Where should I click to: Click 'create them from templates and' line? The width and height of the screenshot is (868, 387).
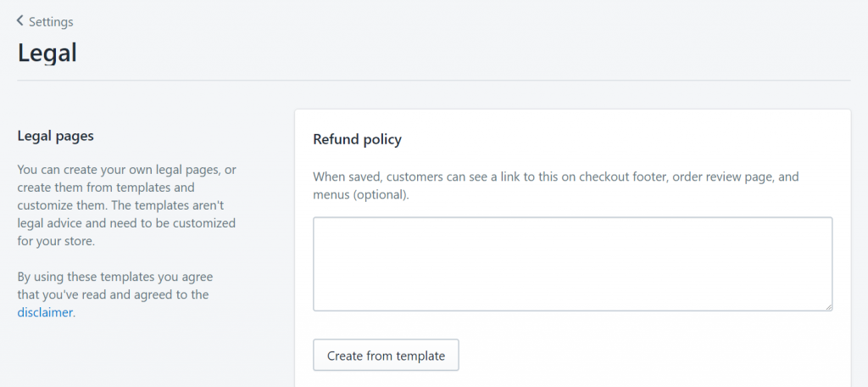(106, 188)
